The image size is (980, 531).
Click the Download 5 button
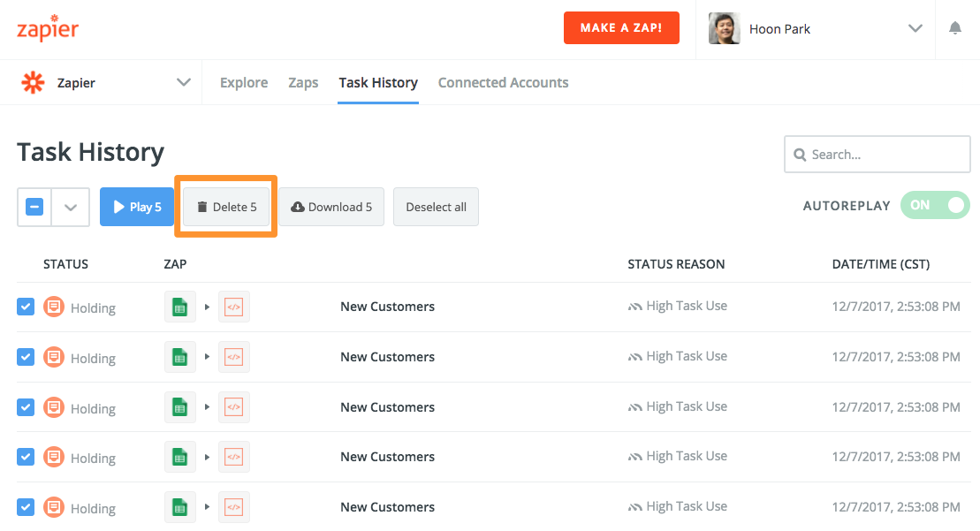coord(331,207)
